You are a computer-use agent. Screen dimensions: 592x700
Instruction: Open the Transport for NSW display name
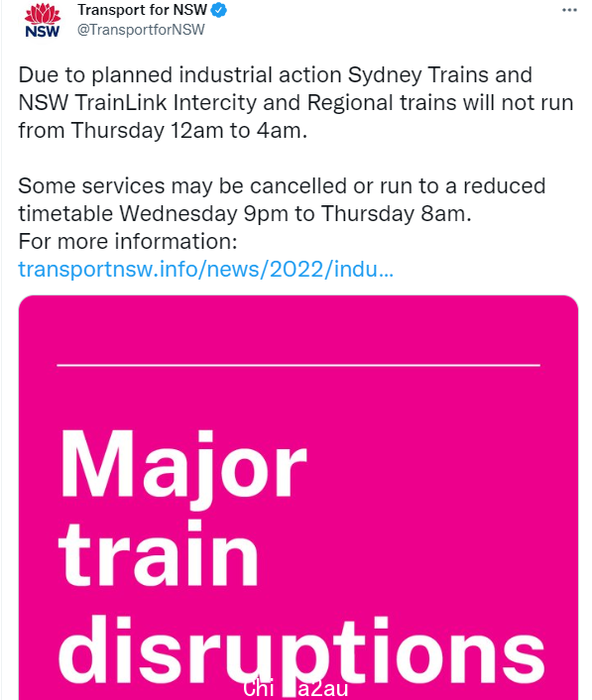(x=143, y=10)
